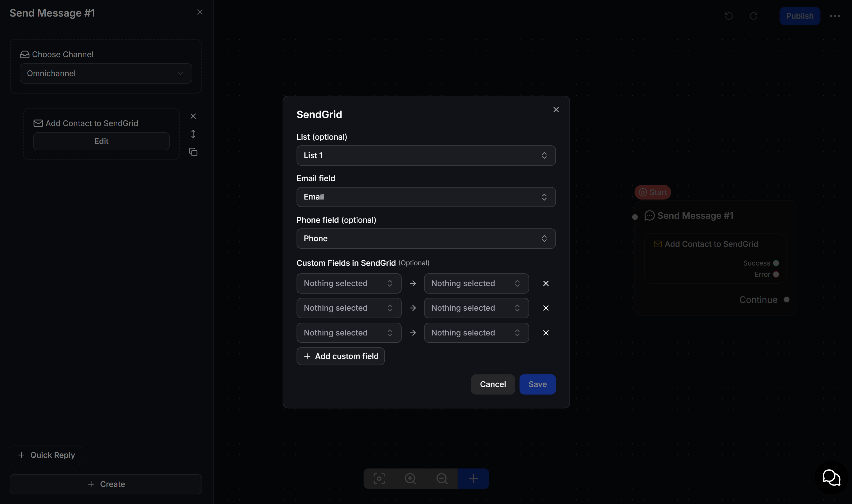The image size is (852, 504).
Task: Click the redo icon in top bar
Action: pyautogui.click(x=753, y=16)
